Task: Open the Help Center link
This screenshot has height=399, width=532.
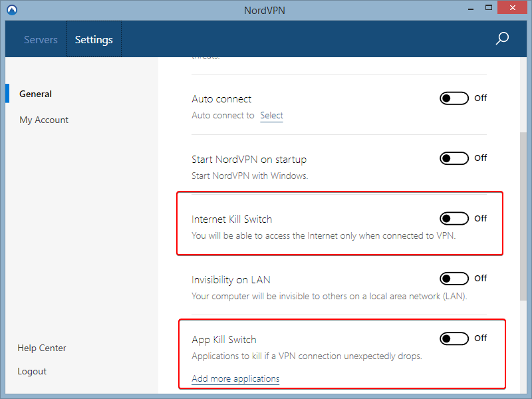Action: tap(42, 348)
